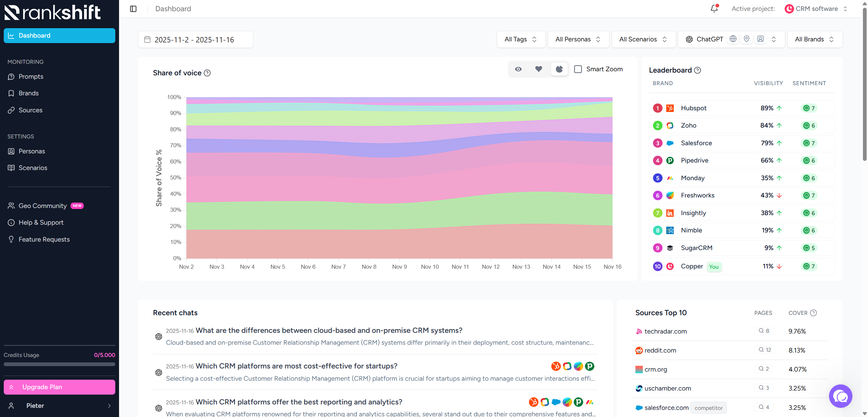Collapse the sidebar with the panel toggle
The image size is (868, 417).
pyautogui.click(x=133, y=8)
